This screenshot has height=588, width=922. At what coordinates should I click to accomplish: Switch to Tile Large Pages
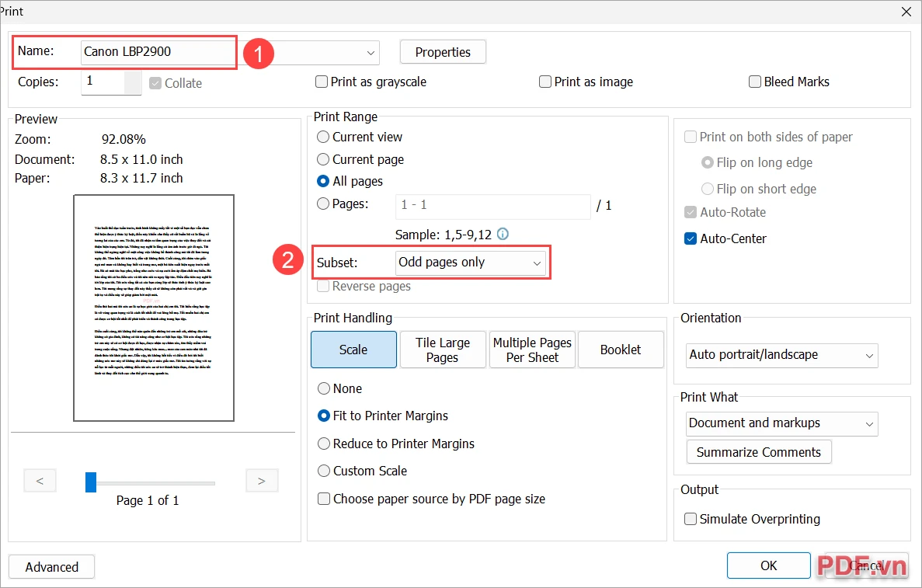coord(442,350)
